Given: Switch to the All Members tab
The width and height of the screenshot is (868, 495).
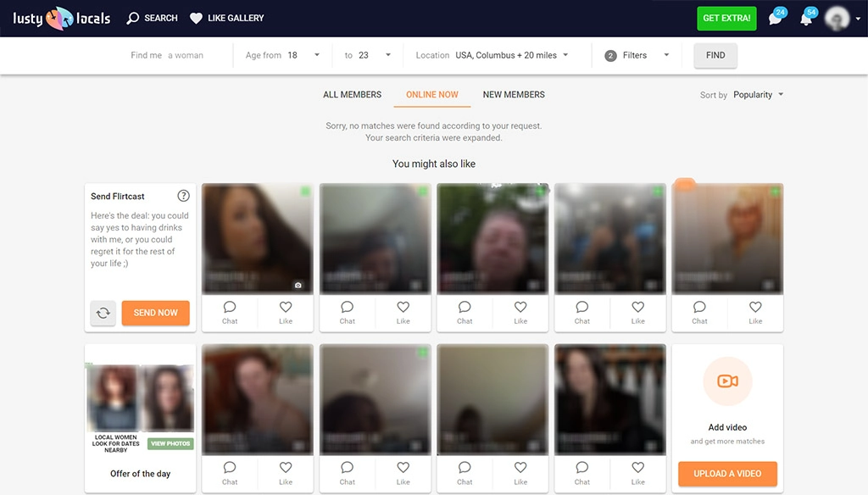Looking at the screenshot, I should (x=352, y=95).
